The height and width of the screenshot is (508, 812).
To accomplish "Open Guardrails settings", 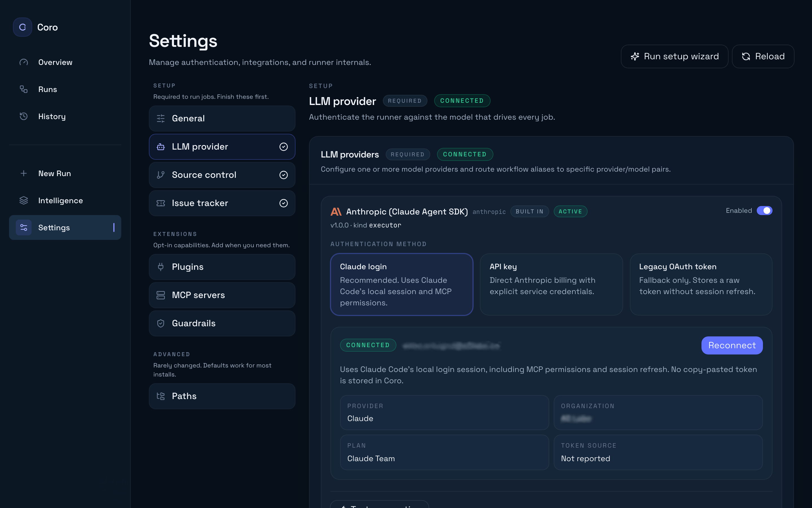I will pyautogui.click(x=222, y=323).
